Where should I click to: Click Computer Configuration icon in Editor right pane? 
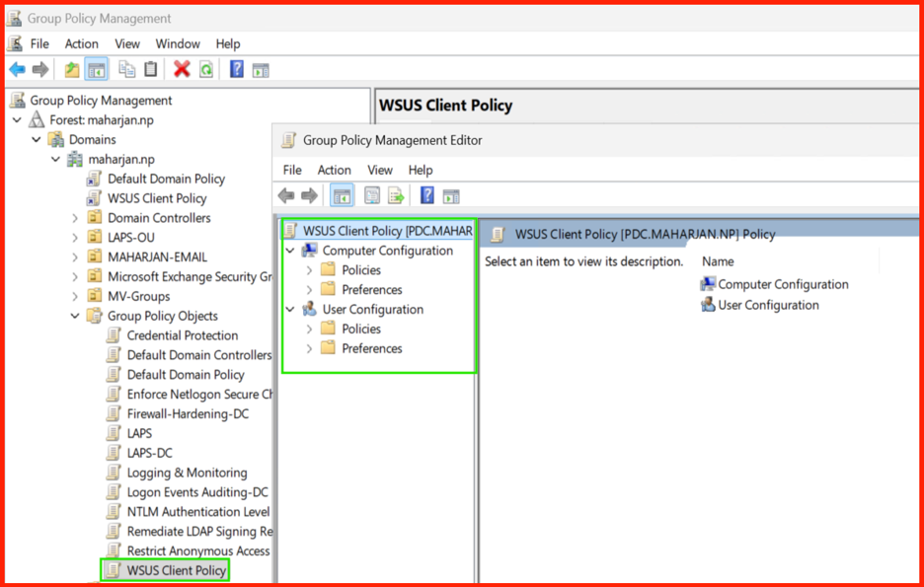[708, 284]
